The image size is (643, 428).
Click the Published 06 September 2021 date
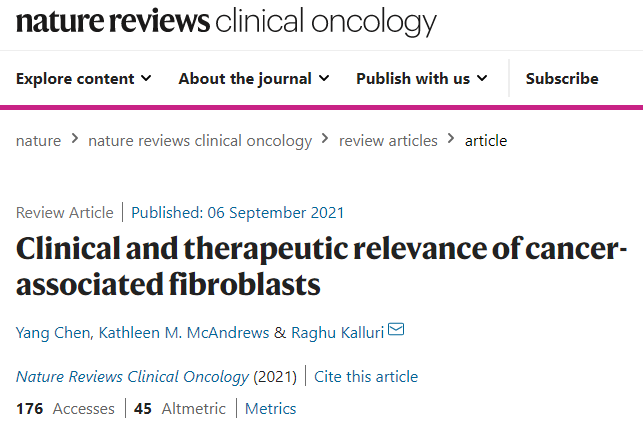tap(237, 213)
